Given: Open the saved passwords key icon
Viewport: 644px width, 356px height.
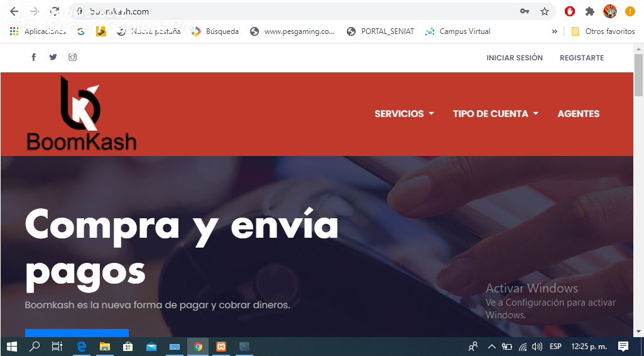Looking at the screenshot, I should 525,11.
